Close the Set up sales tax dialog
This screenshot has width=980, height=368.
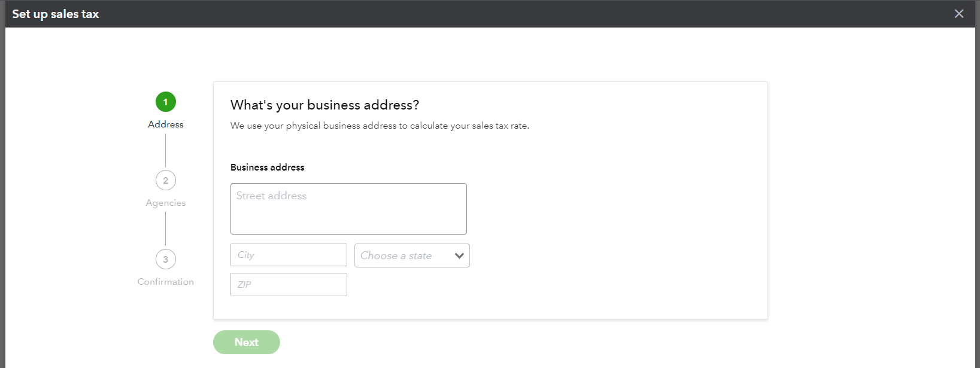959,14
